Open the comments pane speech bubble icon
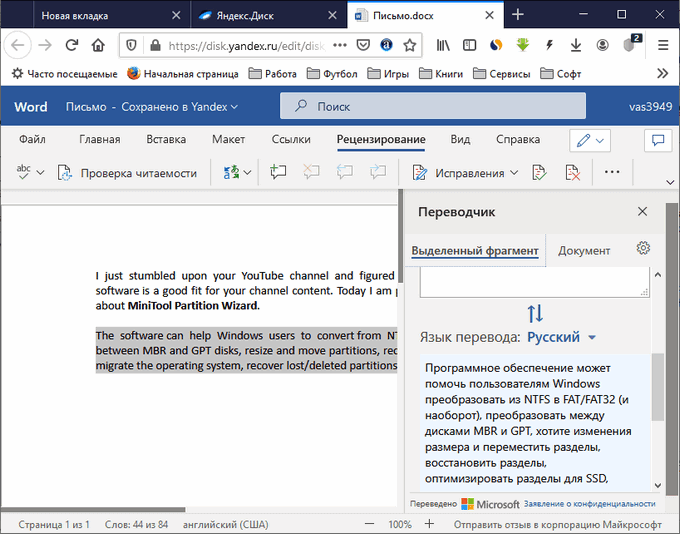Image resolution: width=680 pixels, height=534 pixels. pos(657,140)
